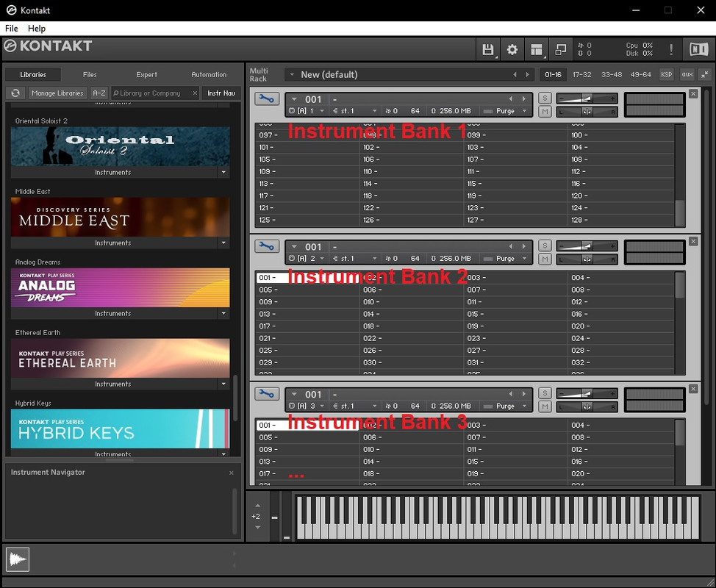Toggle the KSP multi script button
The width and height of the screenshot is (716, 588).
tap(666, 74)
